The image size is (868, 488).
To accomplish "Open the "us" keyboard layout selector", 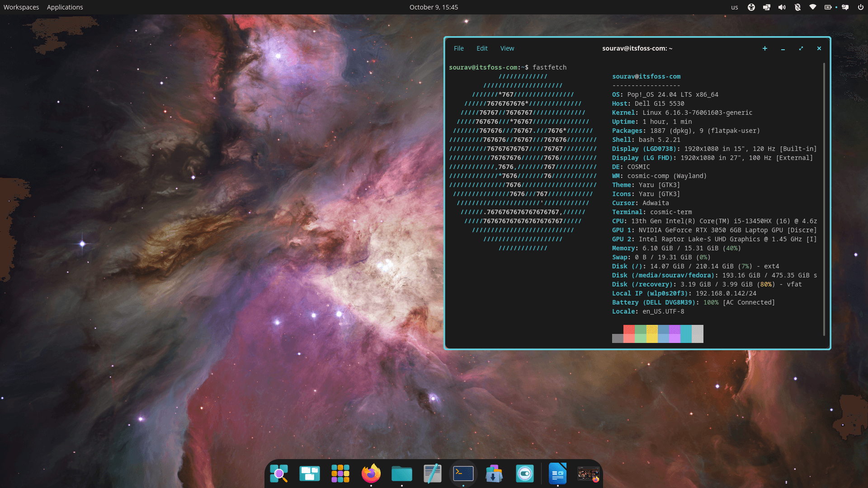I will tap(734, 7).
